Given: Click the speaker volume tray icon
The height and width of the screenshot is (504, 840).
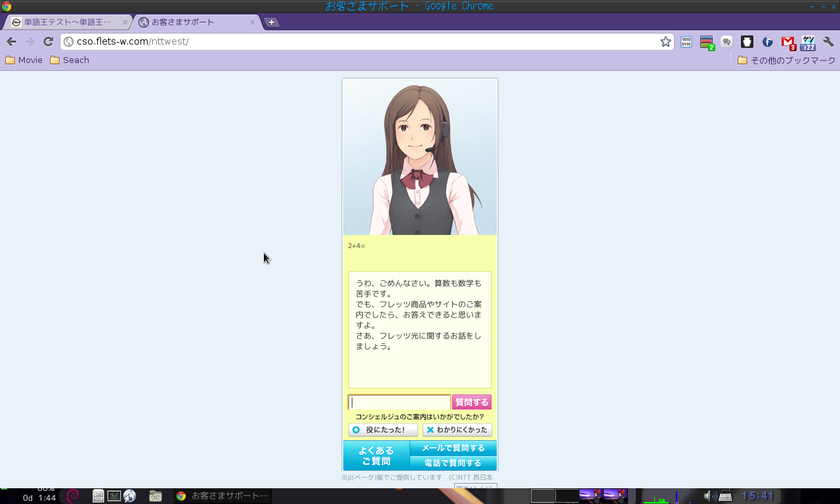Looking at the screenshot, I should coord(709,496).
